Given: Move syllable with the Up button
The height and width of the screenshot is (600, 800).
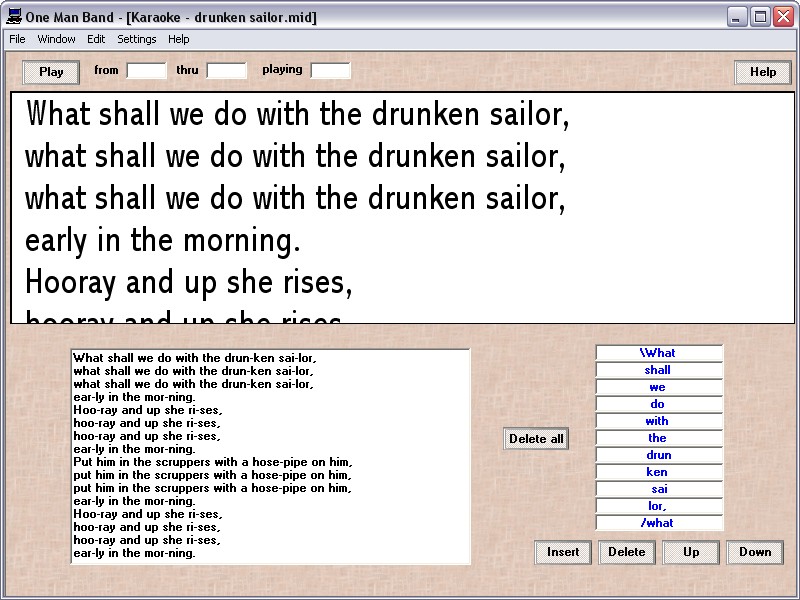Looking at the screenshot, I should 691,552.
